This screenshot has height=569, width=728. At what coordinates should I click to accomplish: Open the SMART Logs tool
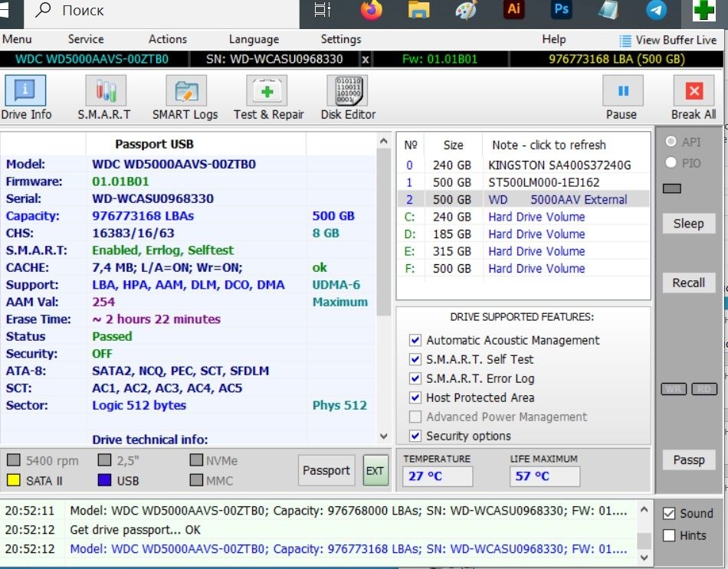tap(186, 91)
